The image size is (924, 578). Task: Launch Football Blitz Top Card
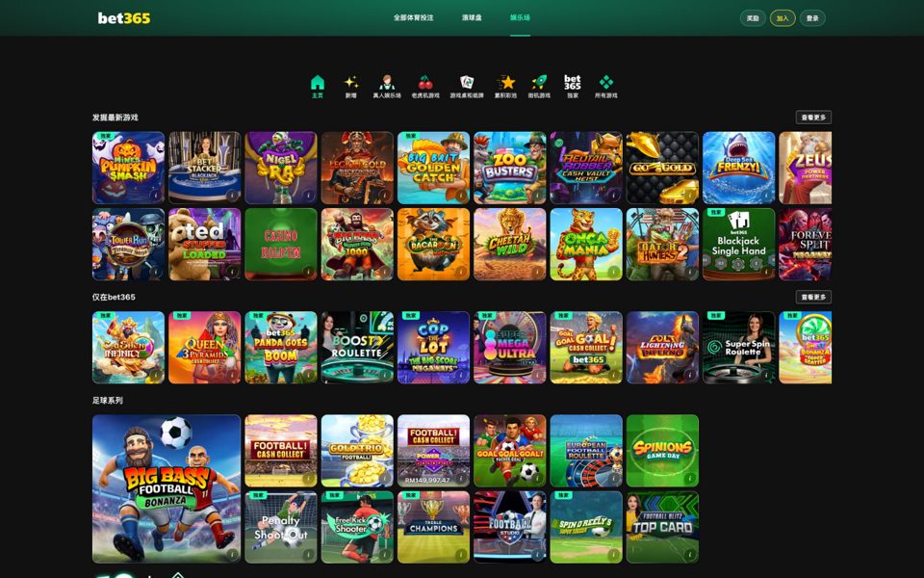point(662,527)
